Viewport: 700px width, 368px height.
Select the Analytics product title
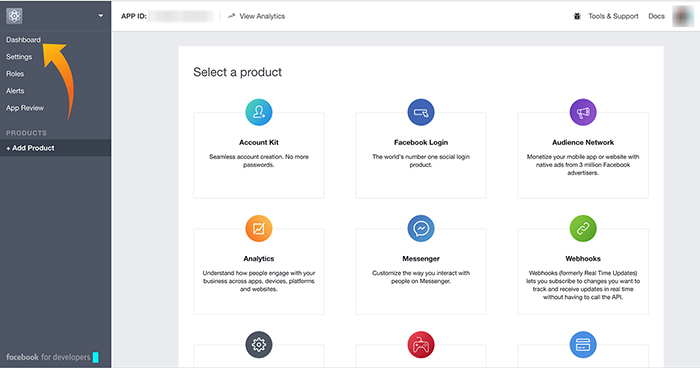tap(259, 259)
